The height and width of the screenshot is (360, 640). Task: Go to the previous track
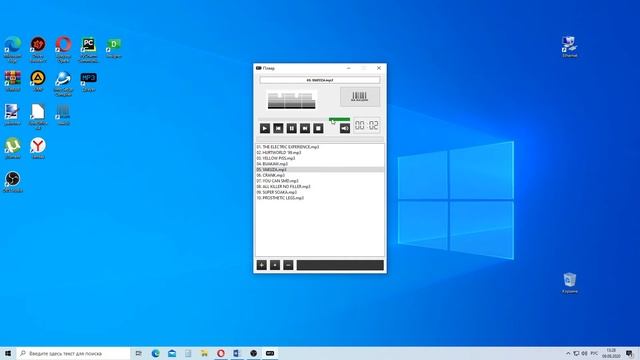click(x=278, y=128)
